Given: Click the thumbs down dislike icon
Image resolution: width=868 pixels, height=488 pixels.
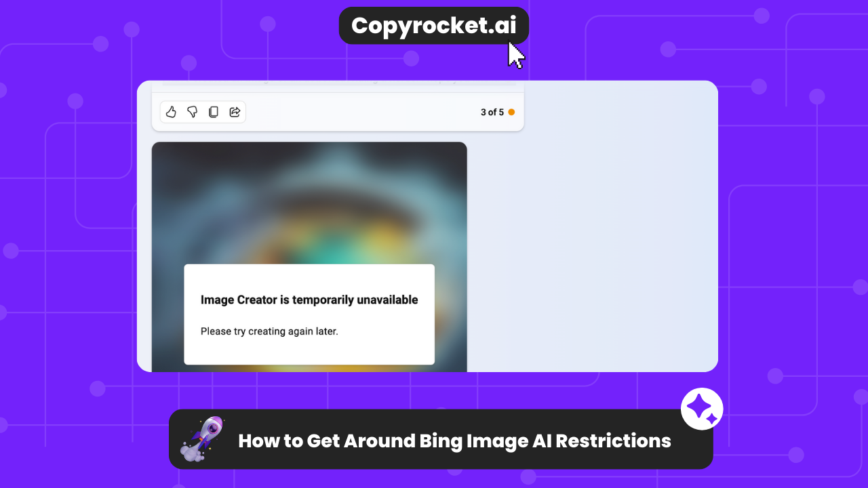Looking at the screenshot, I should [192, 112].
